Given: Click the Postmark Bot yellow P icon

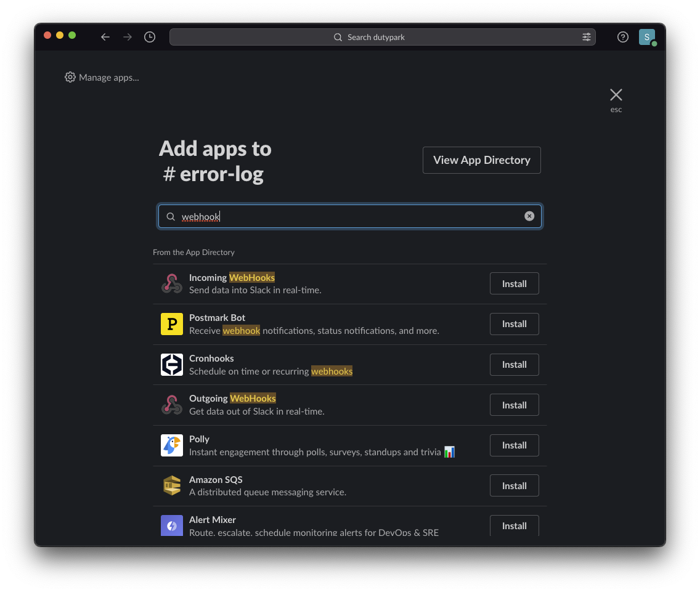Looking at the screenshot, I should 172,324.
